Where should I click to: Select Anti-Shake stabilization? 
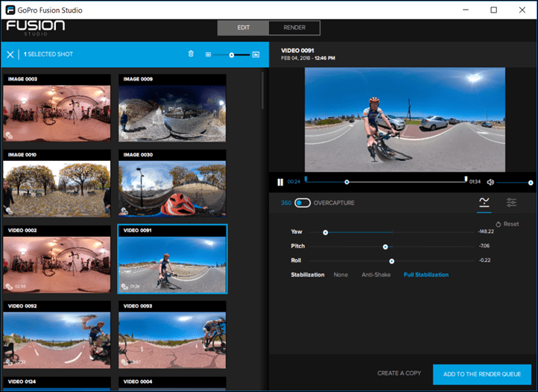pyautogui.click(x=376, y=274)
